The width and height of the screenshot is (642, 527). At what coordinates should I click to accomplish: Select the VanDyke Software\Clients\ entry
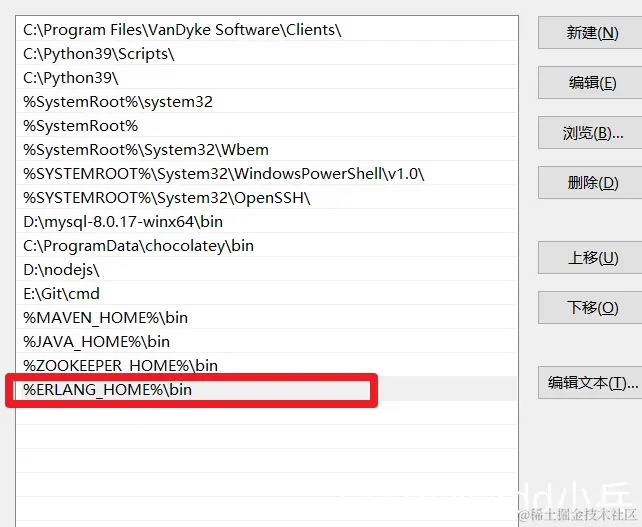click(267, 29)
